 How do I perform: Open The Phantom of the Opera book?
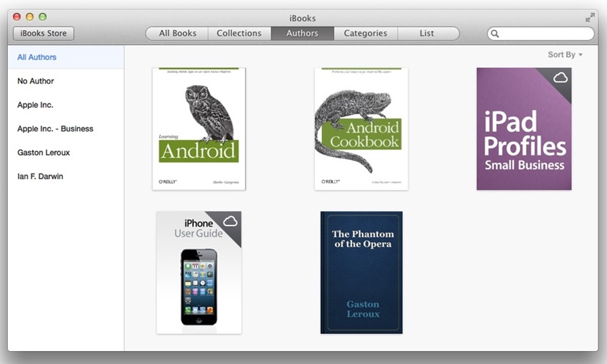[x=361, y=273]
